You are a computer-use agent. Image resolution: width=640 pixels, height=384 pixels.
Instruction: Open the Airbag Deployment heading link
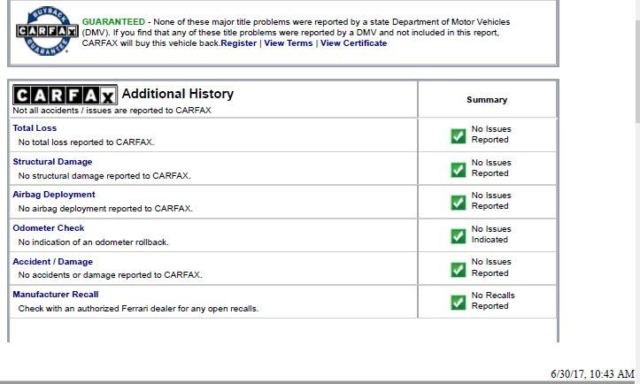tap(54, 194)
